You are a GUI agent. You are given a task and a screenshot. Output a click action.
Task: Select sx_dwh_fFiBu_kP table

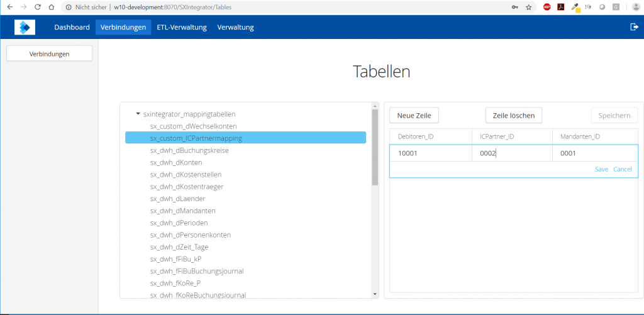pyautogui.click(x=176, y=259)
